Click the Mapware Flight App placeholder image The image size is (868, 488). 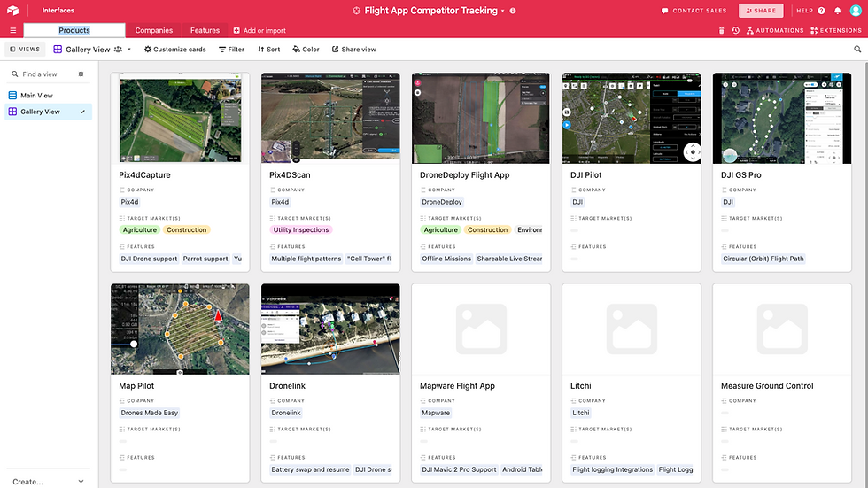(480, 329)
